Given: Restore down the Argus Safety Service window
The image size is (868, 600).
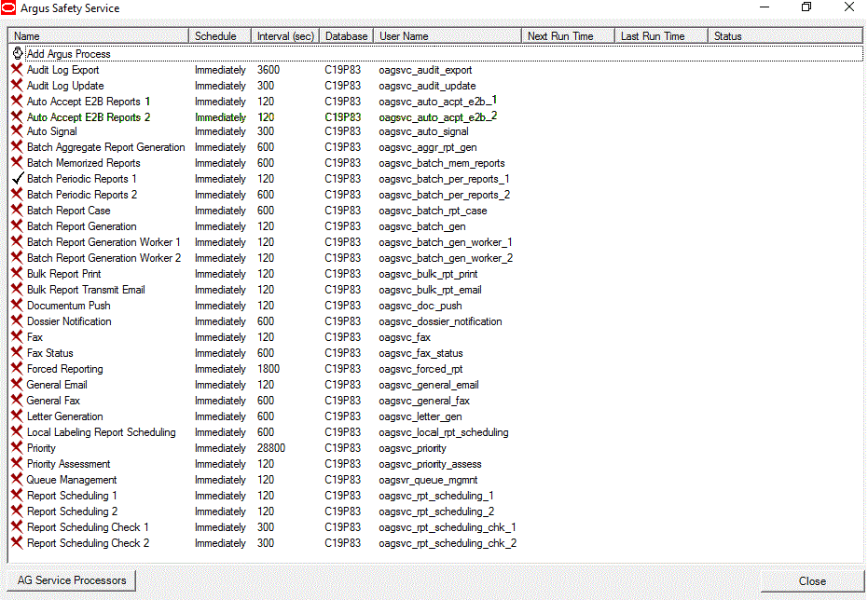Looking at the screenshot, I should click(806, 7).
